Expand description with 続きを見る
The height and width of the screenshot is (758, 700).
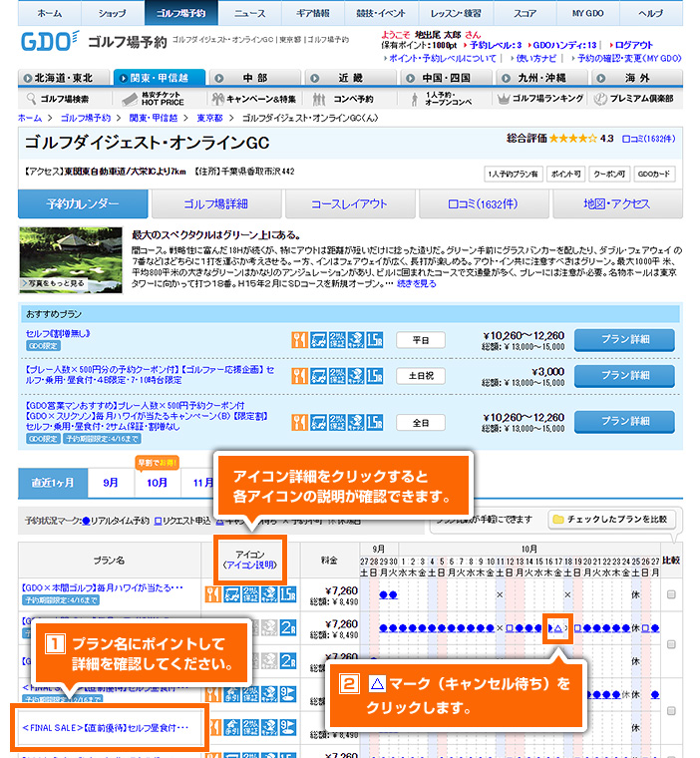pos(417,284)
